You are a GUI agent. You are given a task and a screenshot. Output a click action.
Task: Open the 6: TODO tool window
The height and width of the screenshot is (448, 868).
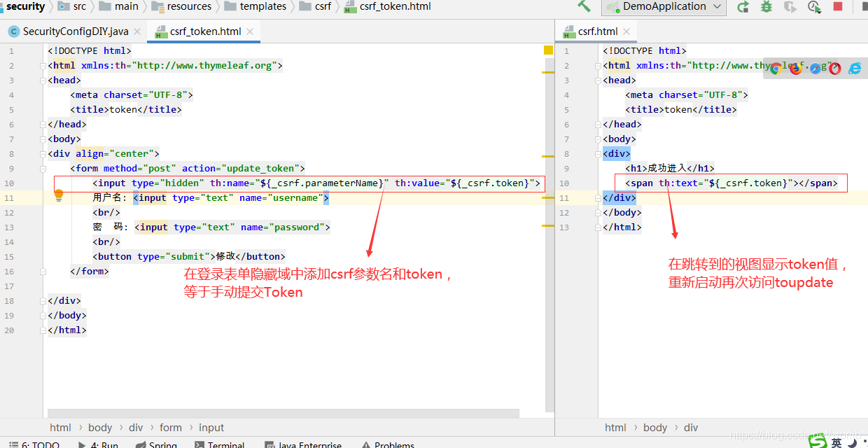coord(33,444)
